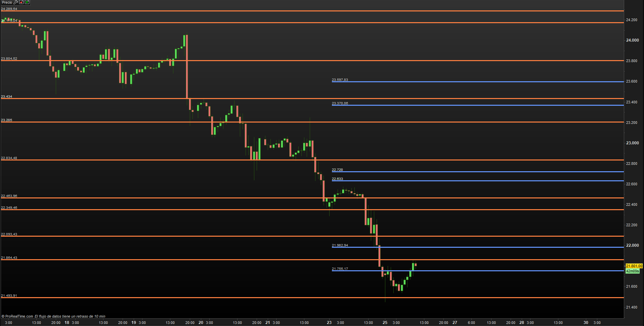This screenshot has height=326, width=644.
Task: Click the green up-arrow document icon
Action: [27, 2]
